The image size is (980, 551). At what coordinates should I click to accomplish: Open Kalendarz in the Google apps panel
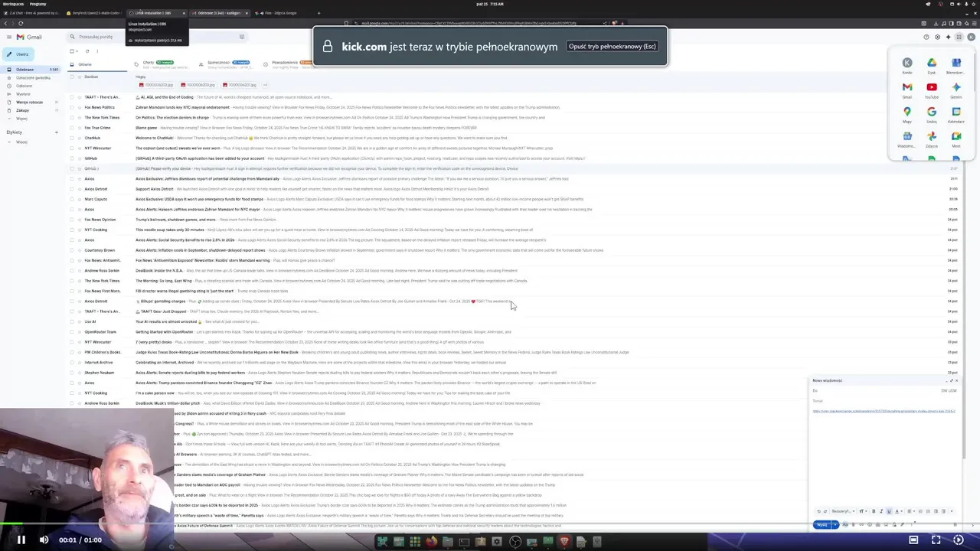(955, 114)
